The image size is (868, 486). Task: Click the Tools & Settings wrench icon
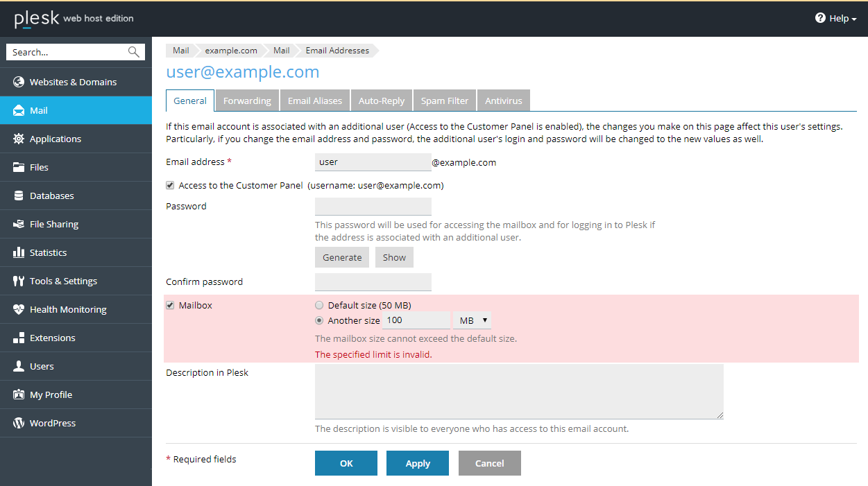(19, 281)
